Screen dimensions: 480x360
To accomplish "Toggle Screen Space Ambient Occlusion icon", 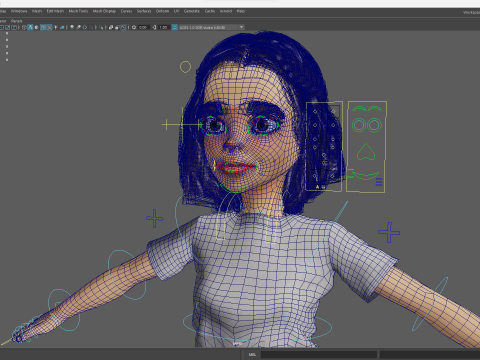I will point(72,27).
